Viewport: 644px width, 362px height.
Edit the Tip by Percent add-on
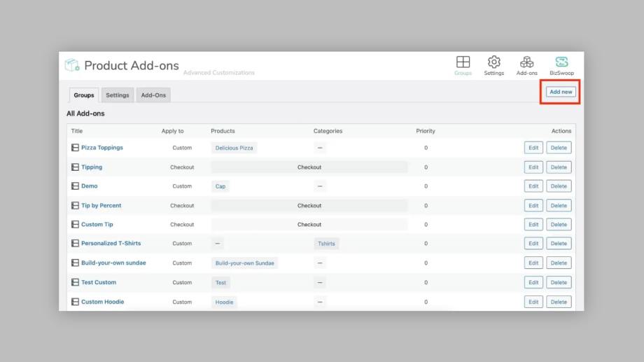tap(533, 205)
